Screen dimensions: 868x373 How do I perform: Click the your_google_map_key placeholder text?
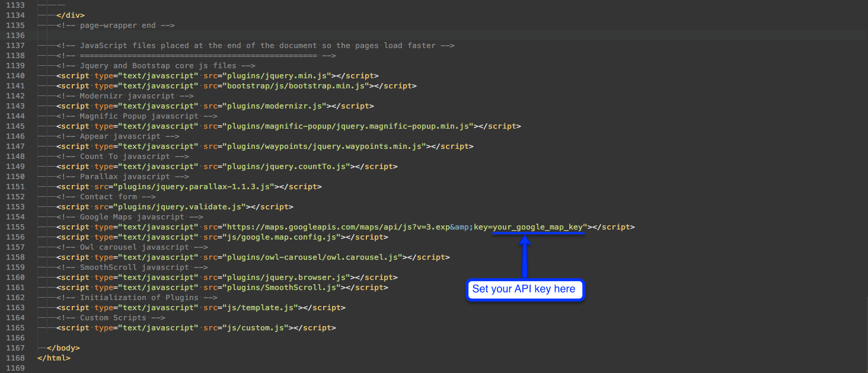tap(538, 227)
